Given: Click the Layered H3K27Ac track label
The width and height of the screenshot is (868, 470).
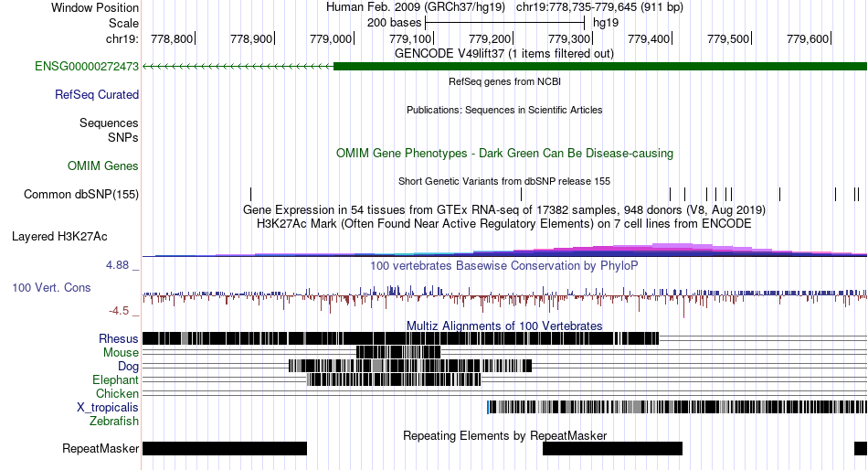Looking at the screenshot, I should point(59,237).
